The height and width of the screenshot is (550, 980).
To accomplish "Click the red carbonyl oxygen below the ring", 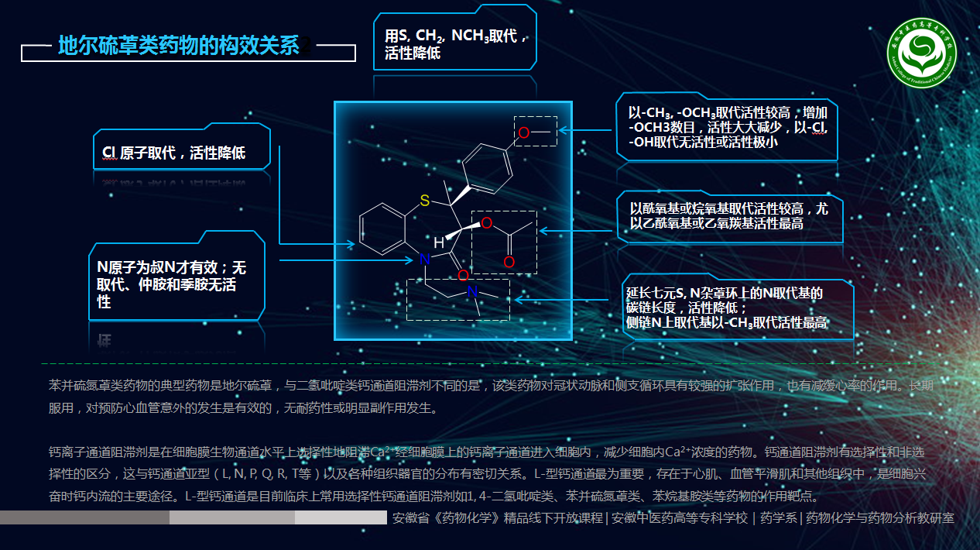I will pyautogui.click(x=464, y=277).
